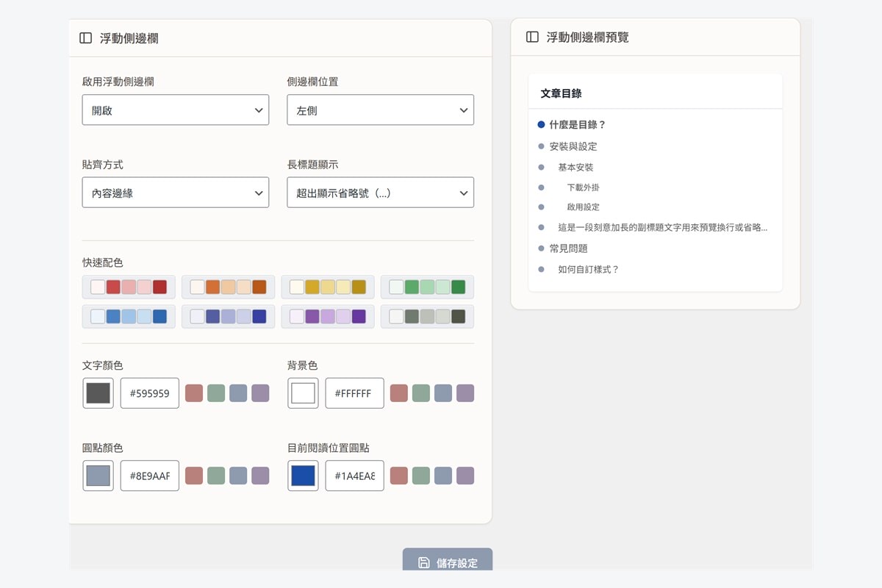Click the 貼齊方式 field label
Viewport: 882px width, 588px height.
click(103, 165)
